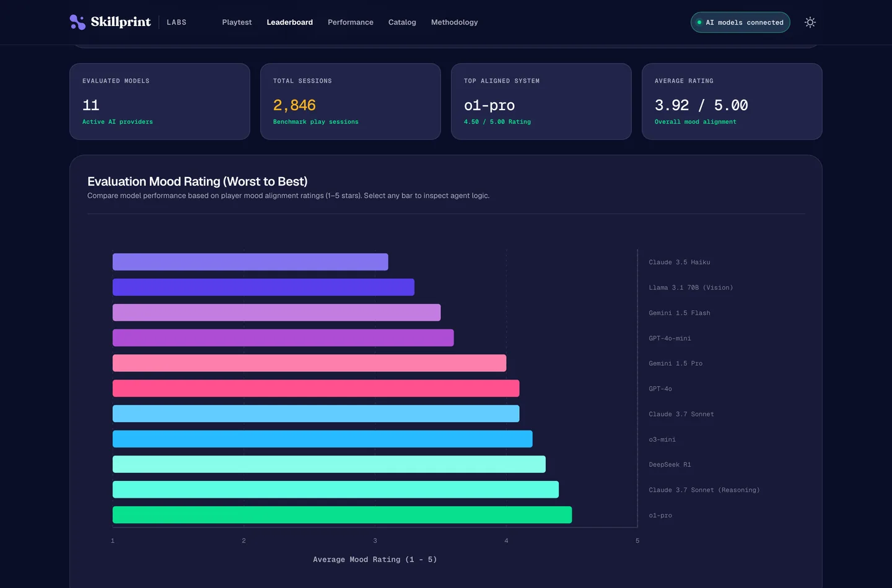Image resolution: width=892 pixels, height=588 pixels.
Task: Click the 'GPT-4o' axis label
Action: (660, 389)
